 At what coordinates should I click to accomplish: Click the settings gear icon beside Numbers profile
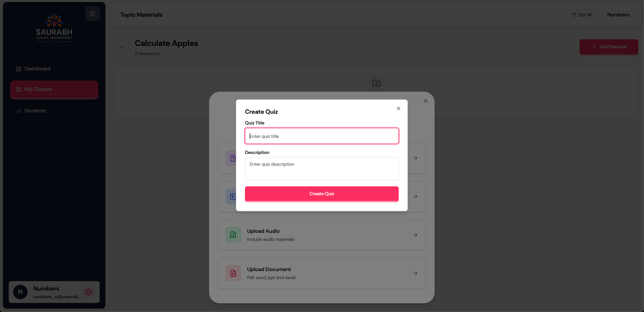coord(89,292)
